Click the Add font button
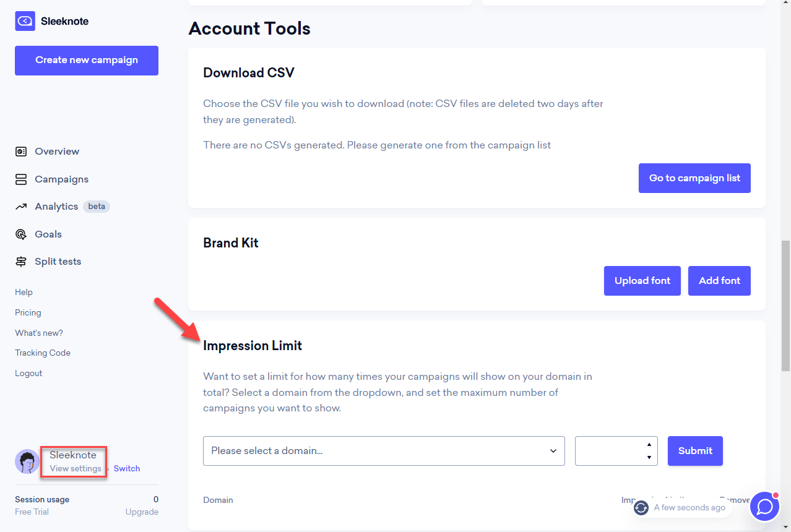Screen dimensions: 791x532 (x=719, y=281)
